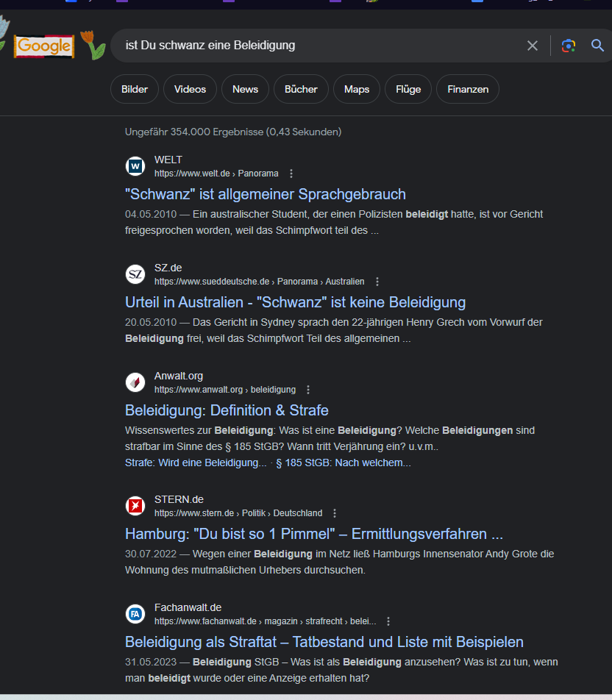The height and width of the screenshot is (700, 612).
Task: Click the Anwalt.org site favicon
Action: click(135, 382)
